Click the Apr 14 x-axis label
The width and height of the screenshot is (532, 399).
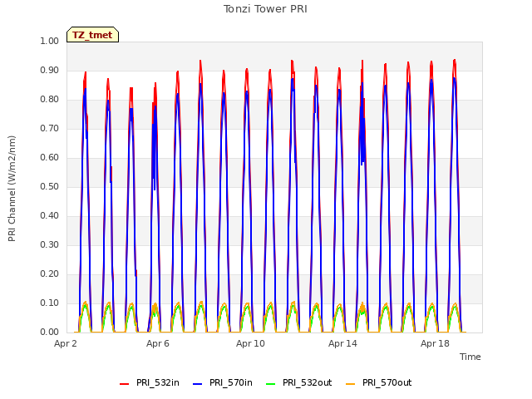[342, 343]
